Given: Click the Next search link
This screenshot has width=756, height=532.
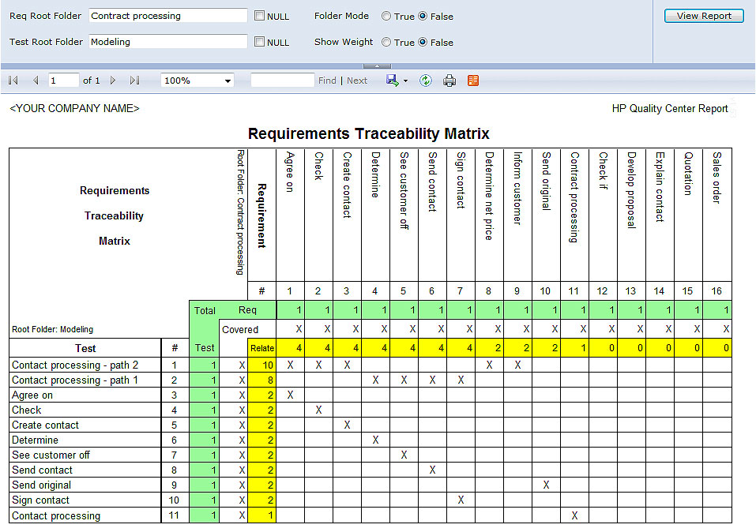Looking at the screenshot, I should 357,81.
